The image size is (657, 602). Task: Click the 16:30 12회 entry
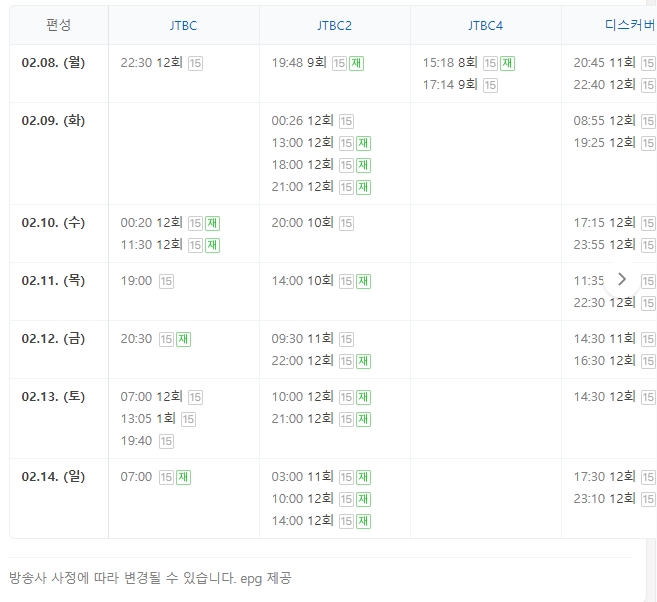(x=604, y=361)
